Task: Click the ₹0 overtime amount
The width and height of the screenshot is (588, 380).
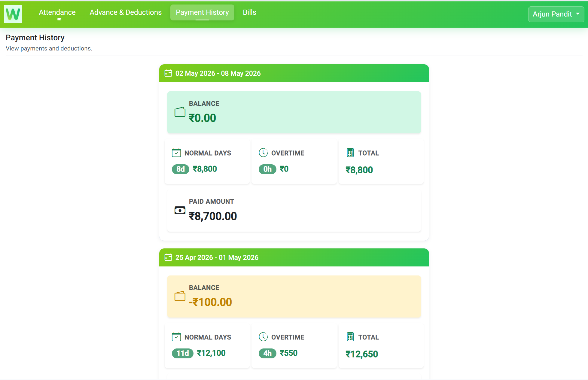Action: [284, 169]
